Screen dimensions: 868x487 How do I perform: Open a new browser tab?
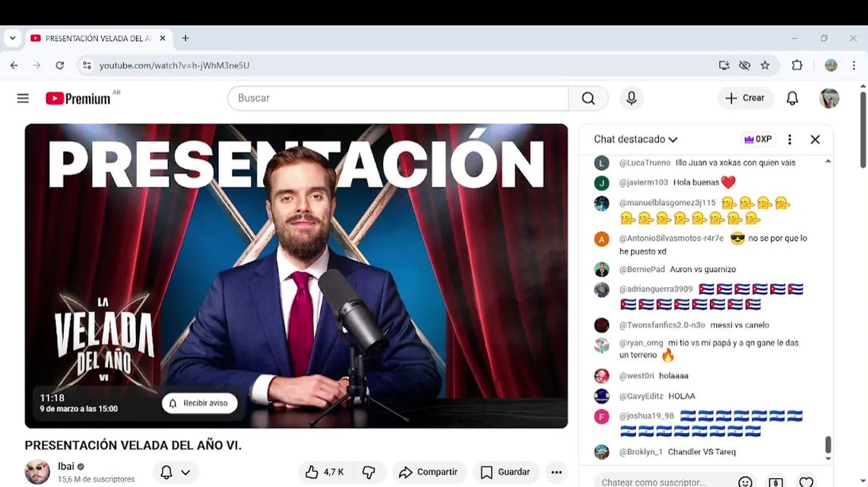pos(185,39)
